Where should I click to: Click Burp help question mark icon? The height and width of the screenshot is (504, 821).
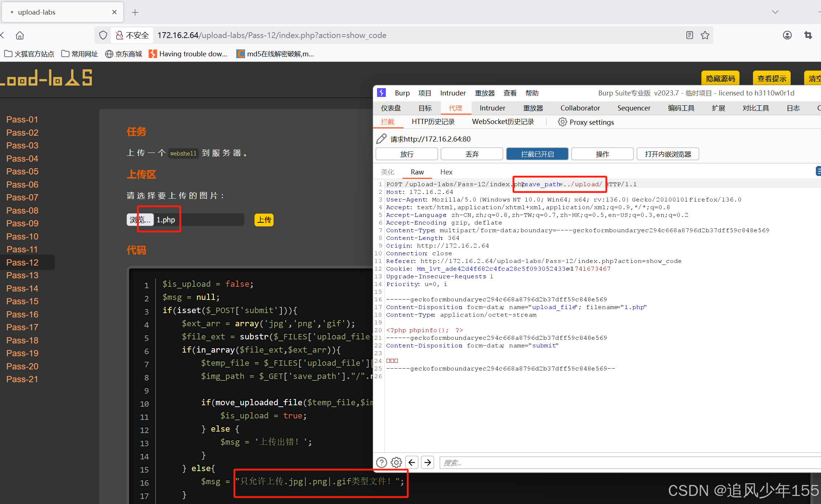click(x=381, y=463)
